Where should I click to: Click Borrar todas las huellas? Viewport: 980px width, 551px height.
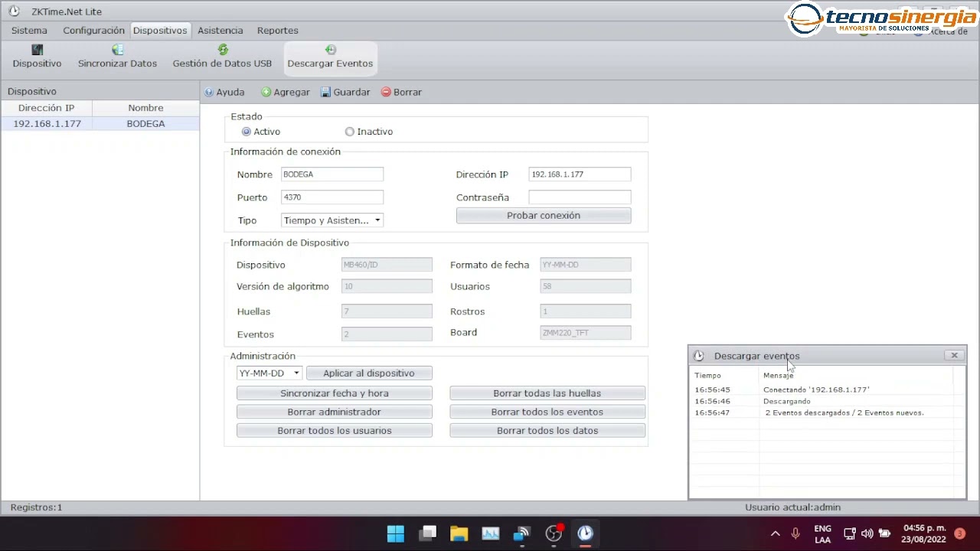coord(547,393)
